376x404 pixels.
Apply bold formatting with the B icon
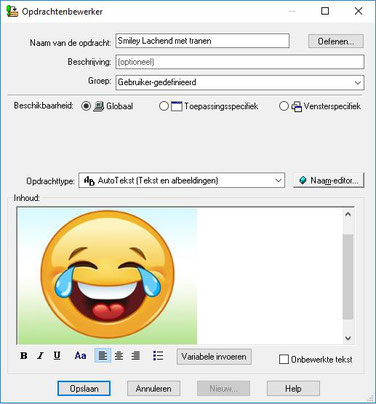24,356
